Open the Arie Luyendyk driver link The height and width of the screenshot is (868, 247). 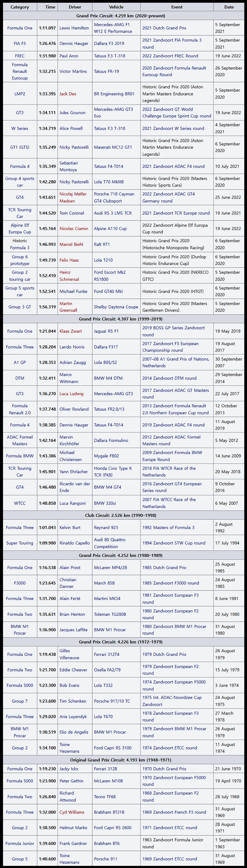click(73, 717)
